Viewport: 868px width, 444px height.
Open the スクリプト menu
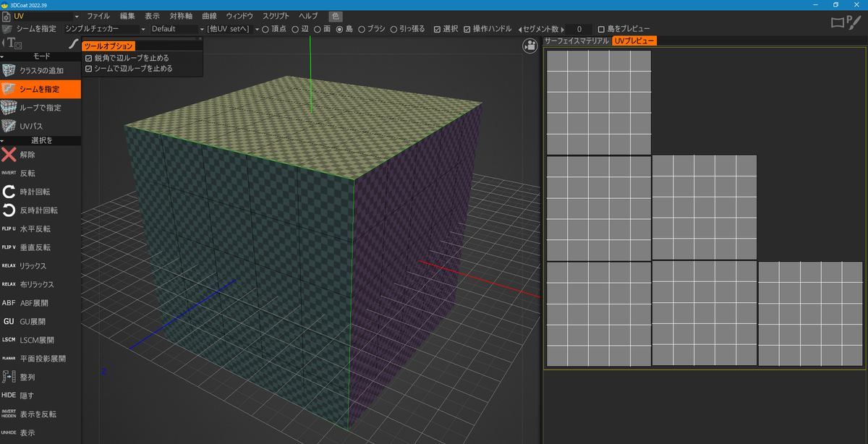pos(276,16)
